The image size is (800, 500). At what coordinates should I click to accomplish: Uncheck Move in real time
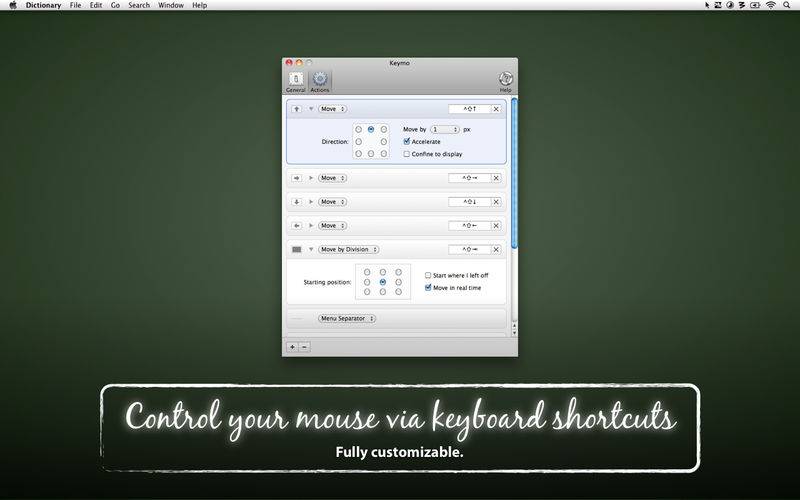click(428, 287)
